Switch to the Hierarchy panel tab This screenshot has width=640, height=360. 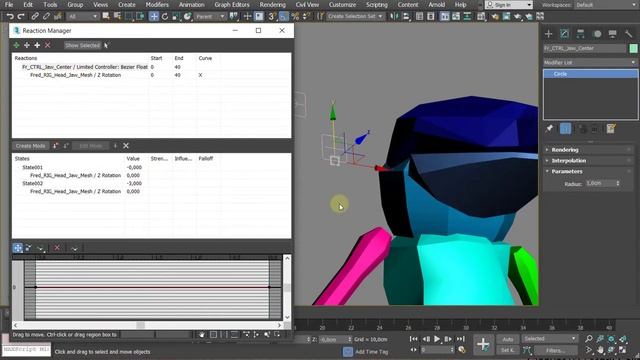click(580, 33)
